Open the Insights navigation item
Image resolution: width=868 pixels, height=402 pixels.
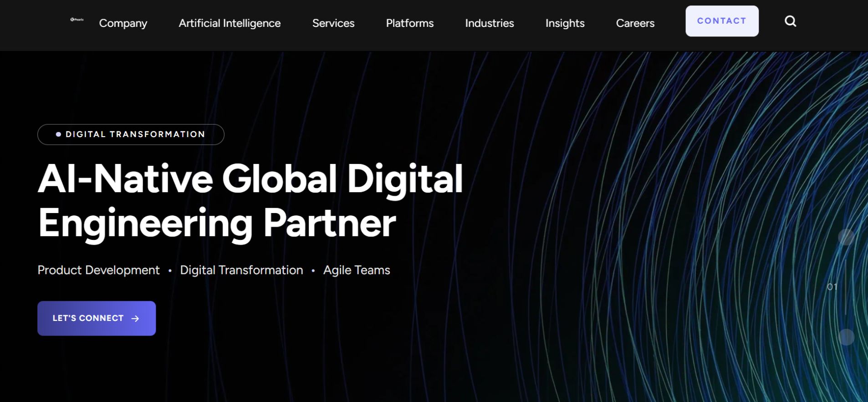565,23
